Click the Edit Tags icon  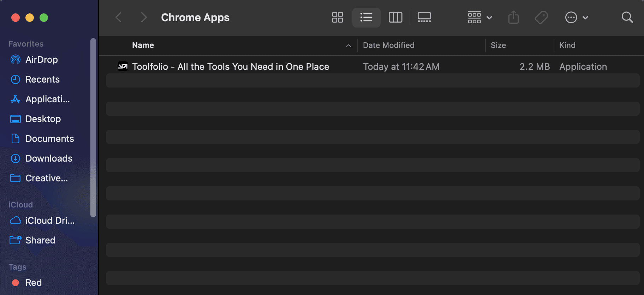pos(541,17)
